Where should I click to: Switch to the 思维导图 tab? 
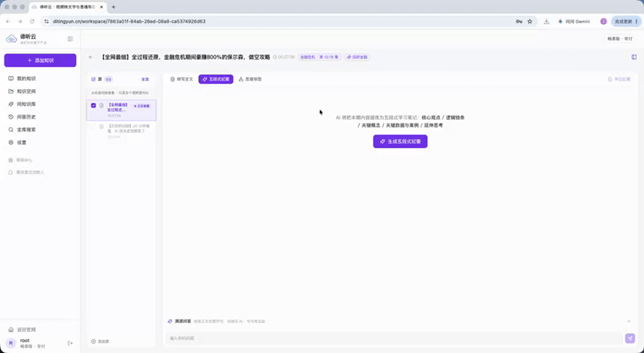click(250, 79)
